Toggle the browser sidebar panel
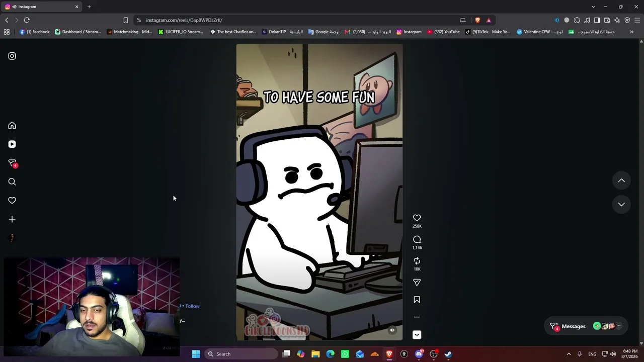Image resolution: width=644 pixels, height=362 pixels. click(597, 20)
